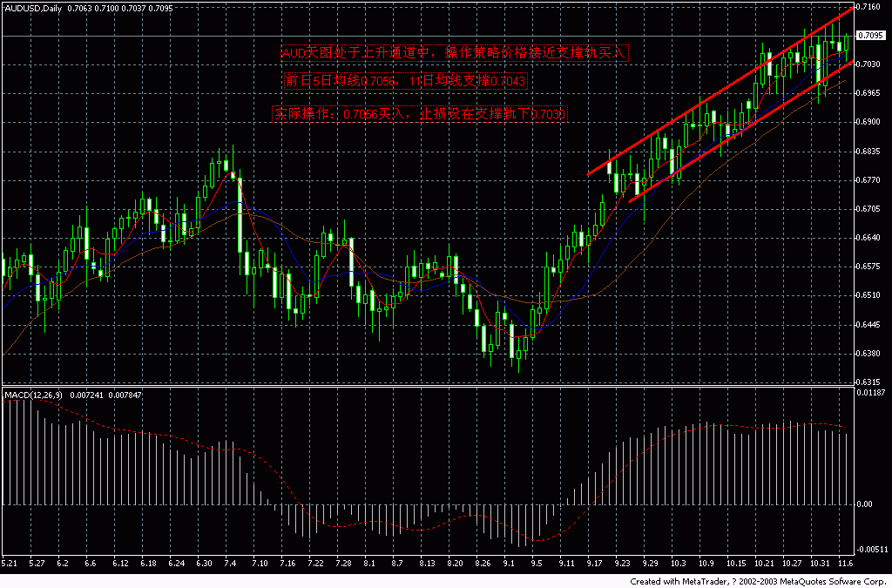Click the 0.00 MACD zero level label
Screen dimensions: 892x588
click(x=865, y=504)
